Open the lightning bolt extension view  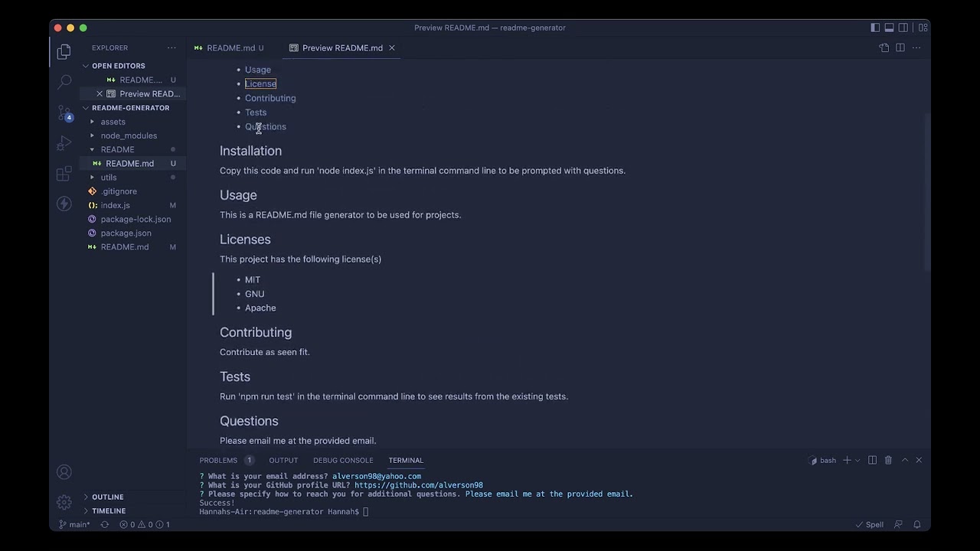(64, 204)
